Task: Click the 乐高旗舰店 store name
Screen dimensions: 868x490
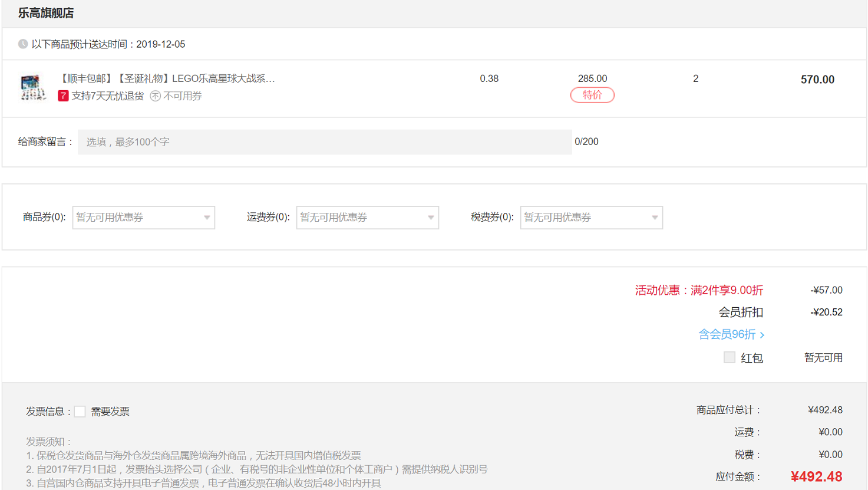Action: click(46, 13)
